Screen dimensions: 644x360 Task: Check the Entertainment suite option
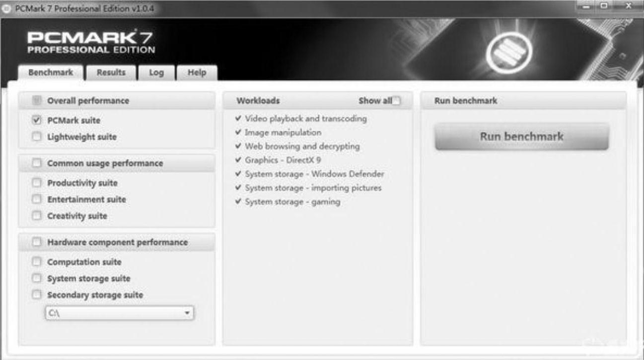pyautogui.click(x=36, y=199)
